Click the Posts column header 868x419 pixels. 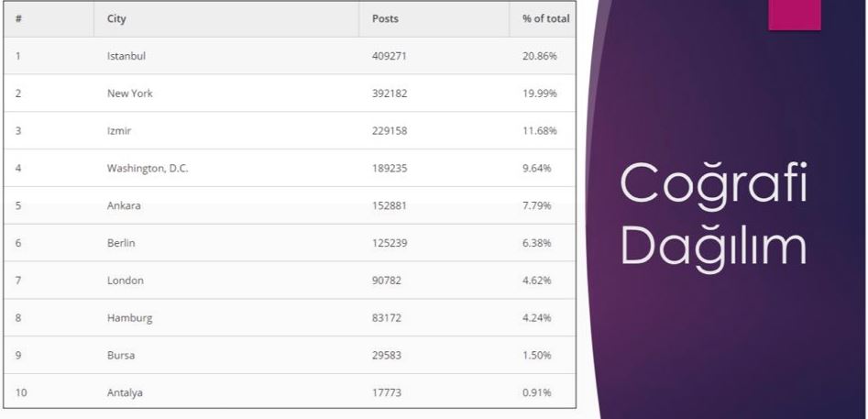(385, 18)
